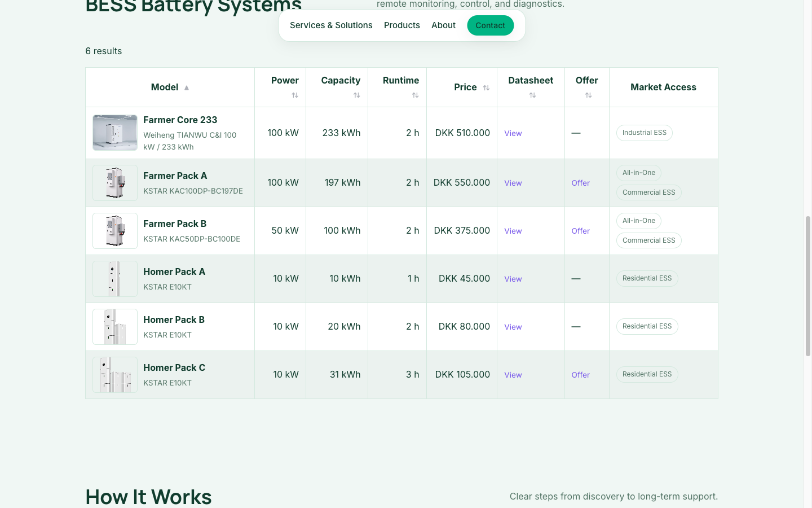Click Farmer Pack B's Commercial ESS tag

(649, 240)
